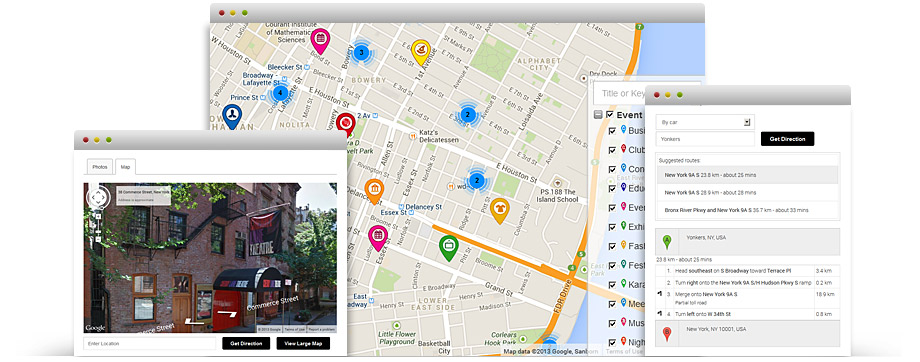Click Get Direction in the directions window
This screenshot has height=362, width=920.
(x=787, y=139)
